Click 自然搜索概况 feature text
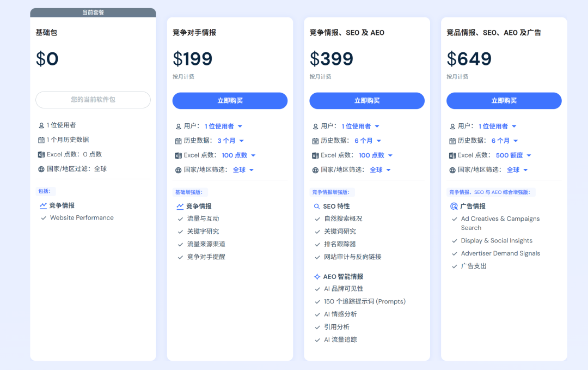Image resolution: width=588 pixels, height=370 pixels. (x=343, y=219)
